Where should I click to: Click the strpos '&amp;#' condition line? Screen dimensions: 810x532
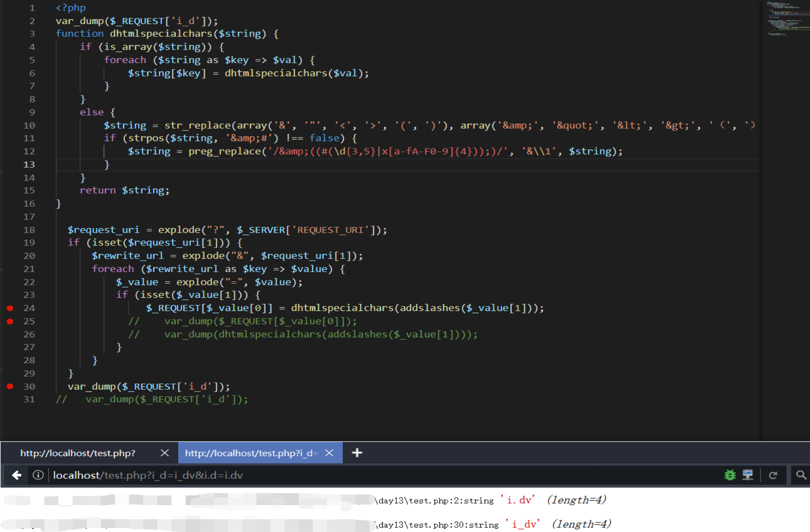tap(230, 138)
